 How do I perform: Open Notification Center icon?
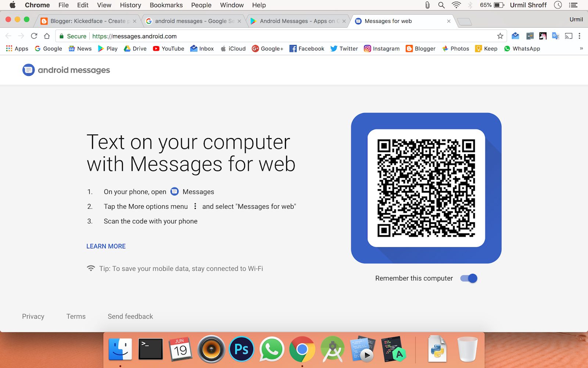(x=573, y=5)
